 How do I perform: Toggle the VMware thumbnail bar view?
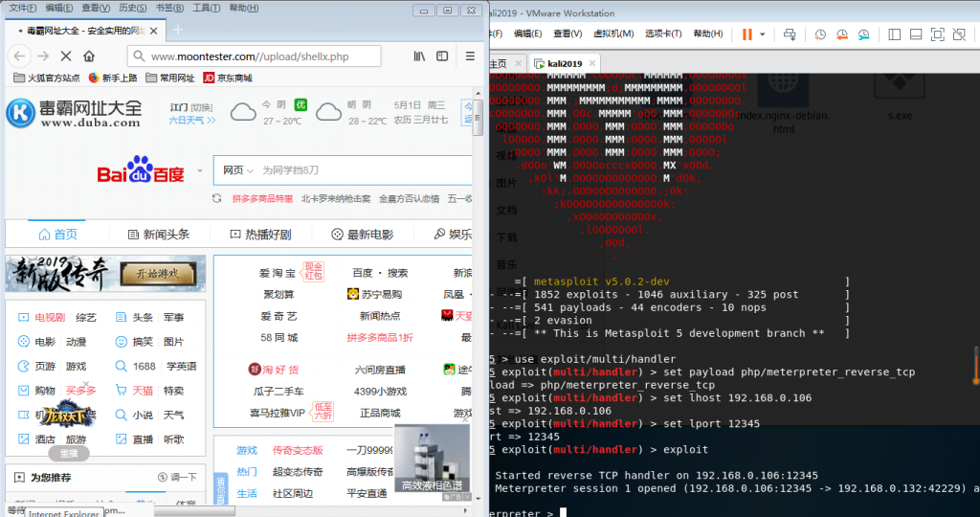916,34
